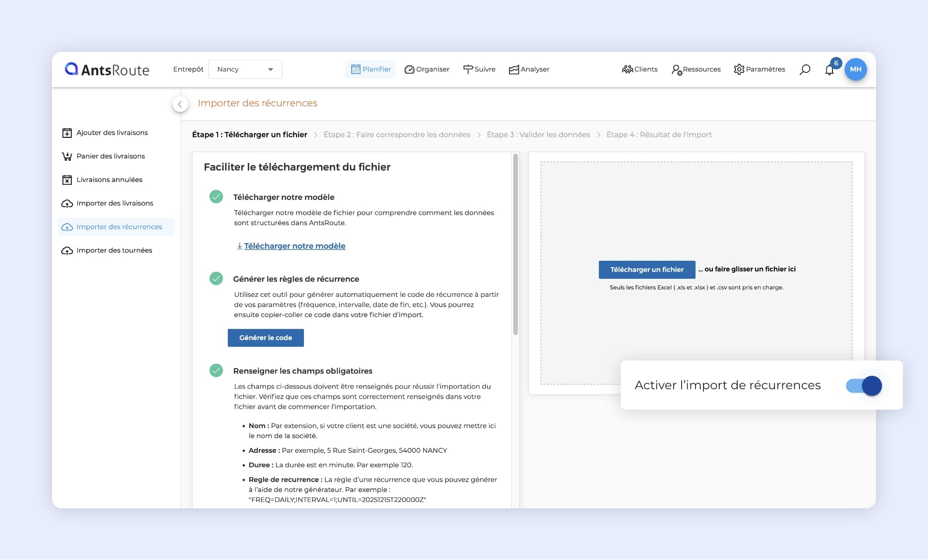Click the instructions panel vertical scrollbar
928x560 pixels.
515,244
